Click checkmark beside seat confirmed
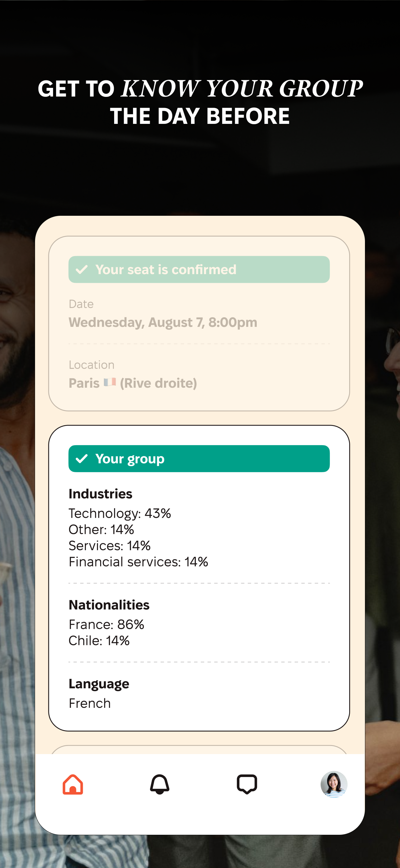This screenshot has width=400, height=868. coord(82,269)
